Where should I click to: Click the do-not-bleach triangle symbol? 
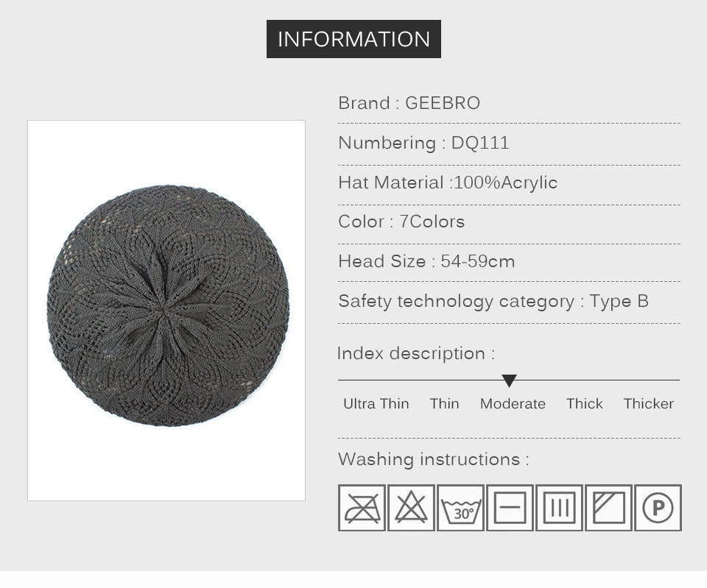click(411, 508)
